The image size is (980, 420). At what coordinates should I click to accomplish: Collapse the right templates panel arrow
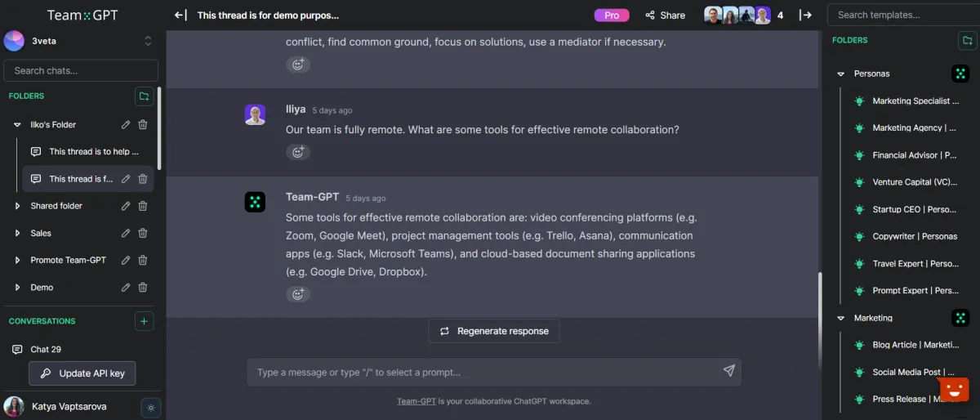[x=805, y=15]
